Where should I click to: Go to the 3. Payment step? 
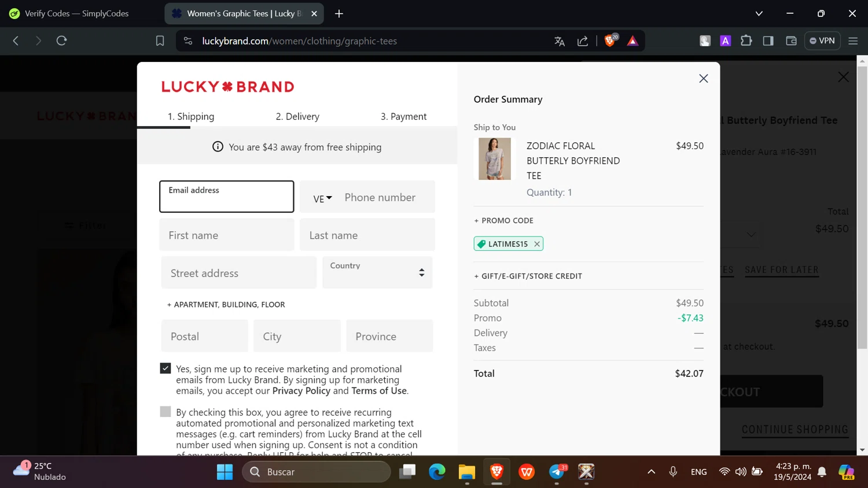403,116
